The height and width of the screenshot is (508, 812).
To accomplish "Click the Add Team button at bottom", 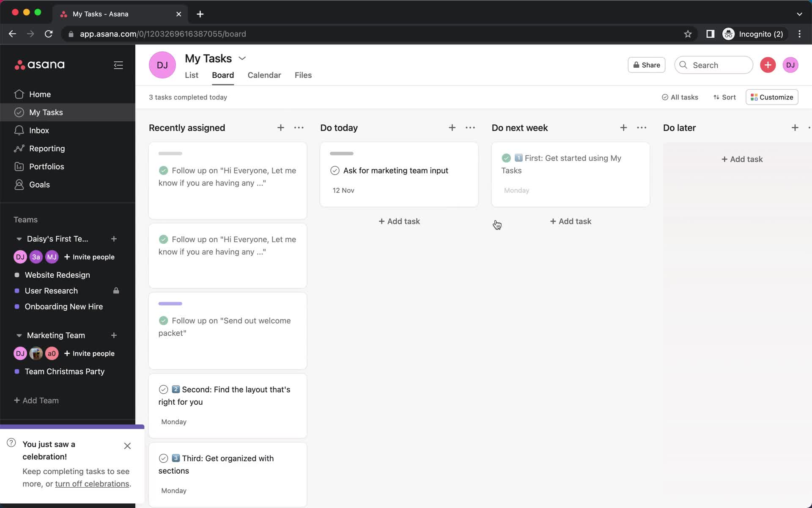I will (x=36, y=400).
